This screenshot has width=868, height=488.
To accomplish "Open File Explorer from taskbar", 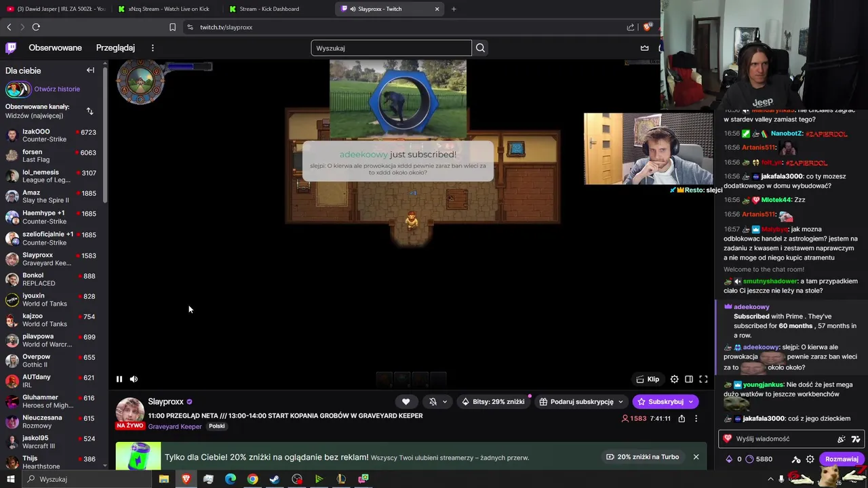I will point(163,479).
